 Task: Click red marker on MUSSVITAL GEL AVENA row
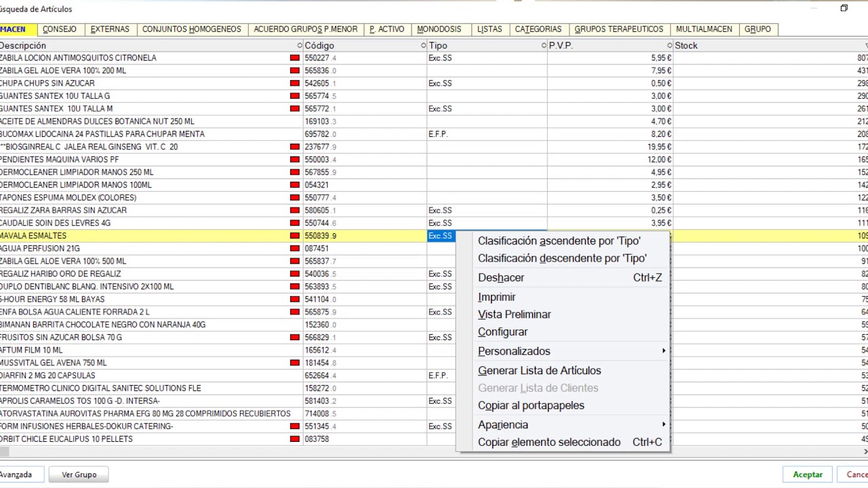point(295,363)
